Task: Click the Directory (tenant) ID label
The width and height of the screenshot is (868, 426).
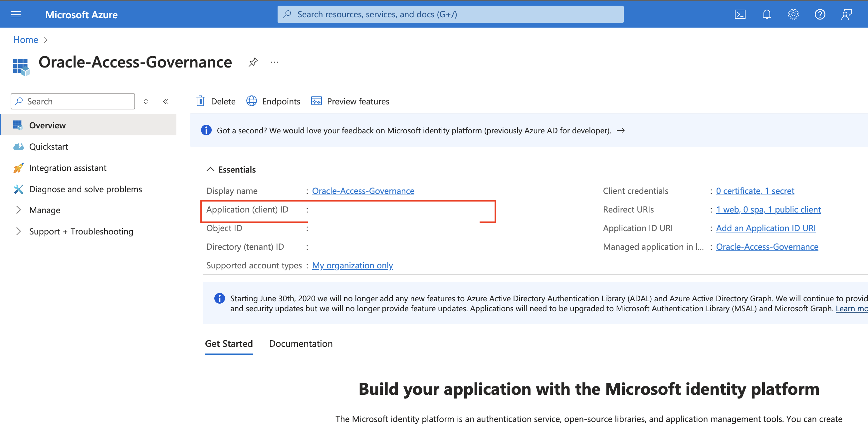Action: [245, 247]
